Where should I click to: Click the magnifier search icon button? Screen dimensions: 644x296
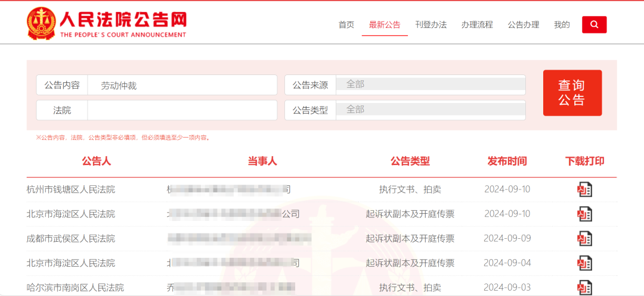(594, 24)
